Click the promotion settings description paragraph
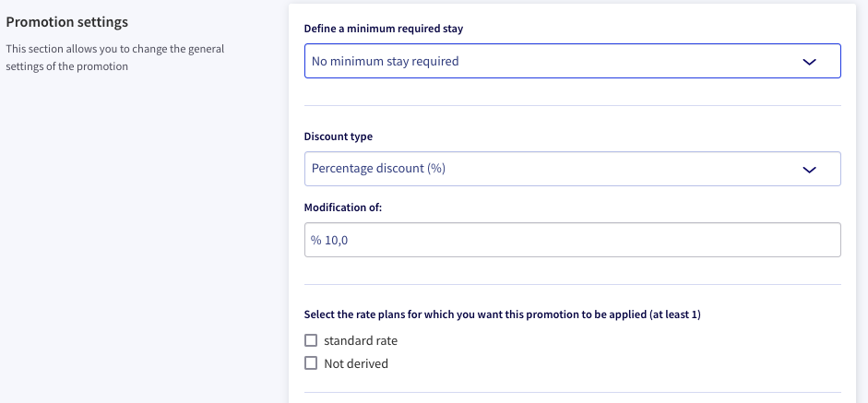The width and height of the screenshot is (868, 403). (x=115, y=57)
